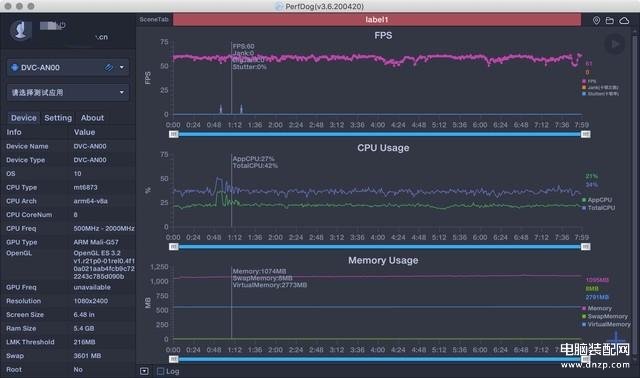Click the SceneTab label

[154, 20]
